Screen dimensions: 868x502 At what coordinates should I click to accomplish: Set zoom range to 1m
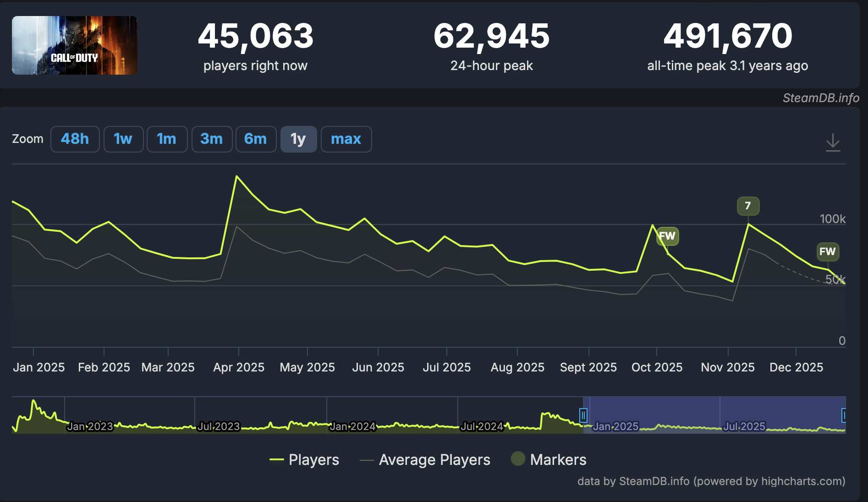[x=167, y=139]
